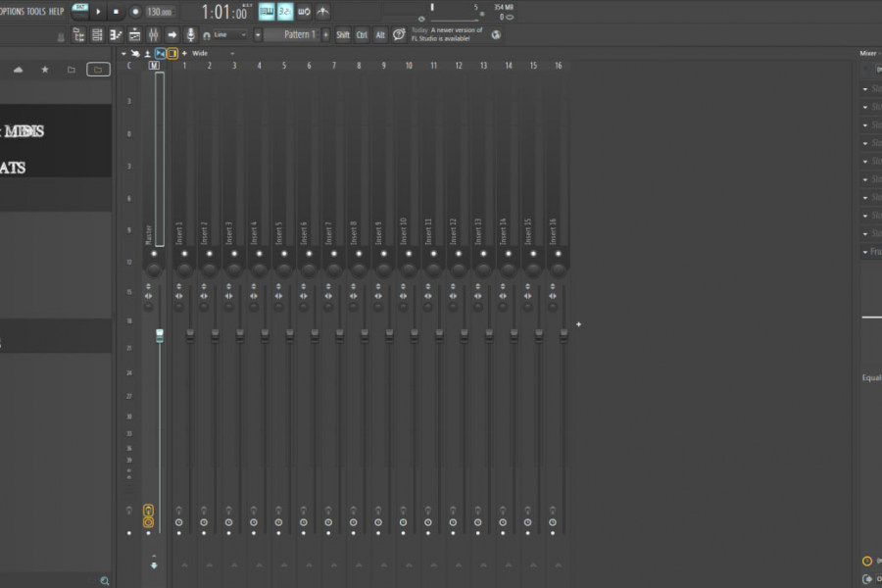
Task: Click the star favorites browser icon
Action: pos(45,70)
